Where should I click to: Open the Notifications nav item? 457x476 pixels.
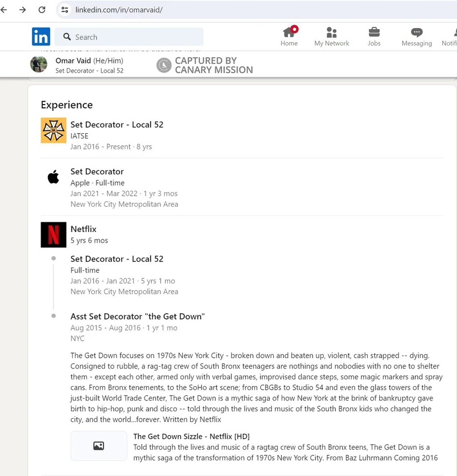(x=450, y=37)
